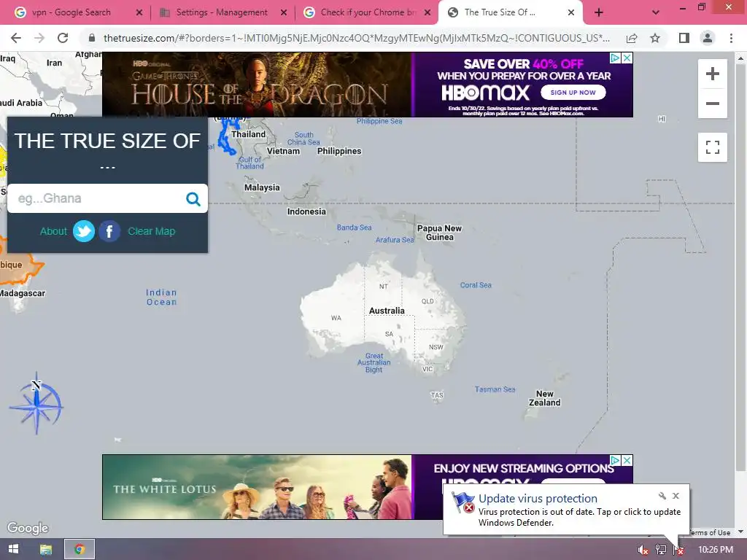The width and height of the screenshot is (747, 560).
Task: Open Terms of Use link
Action: pos(710,532)
